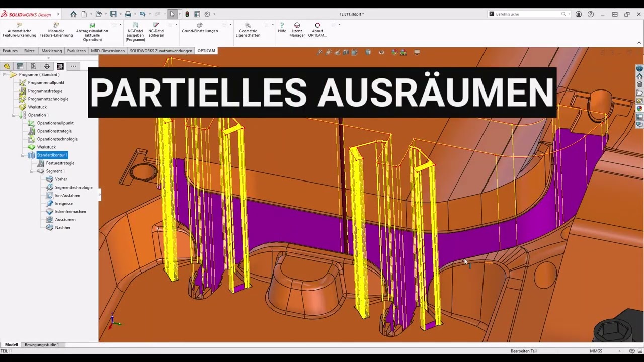
Task: Switch to DimXpertManager crosshair tab
Action: 47,66
